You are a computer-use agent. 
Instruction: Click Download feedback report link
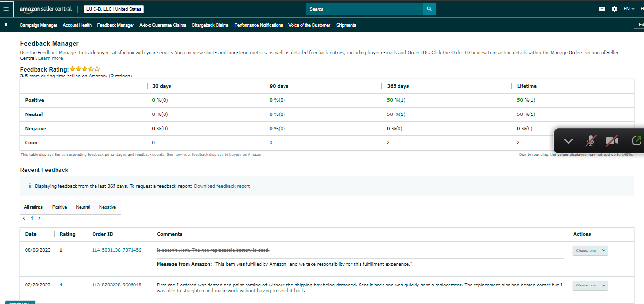coord(222,186)
